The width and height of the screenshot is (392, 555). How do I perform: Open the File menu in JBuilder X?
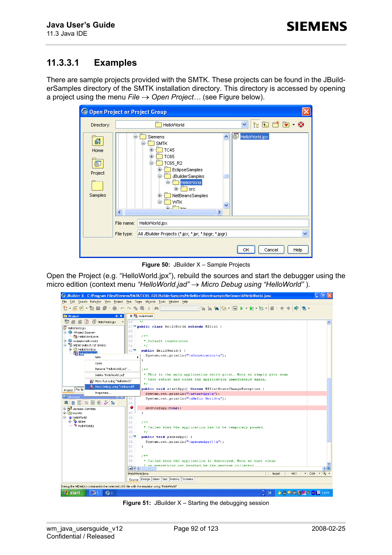tap(65, 302)
